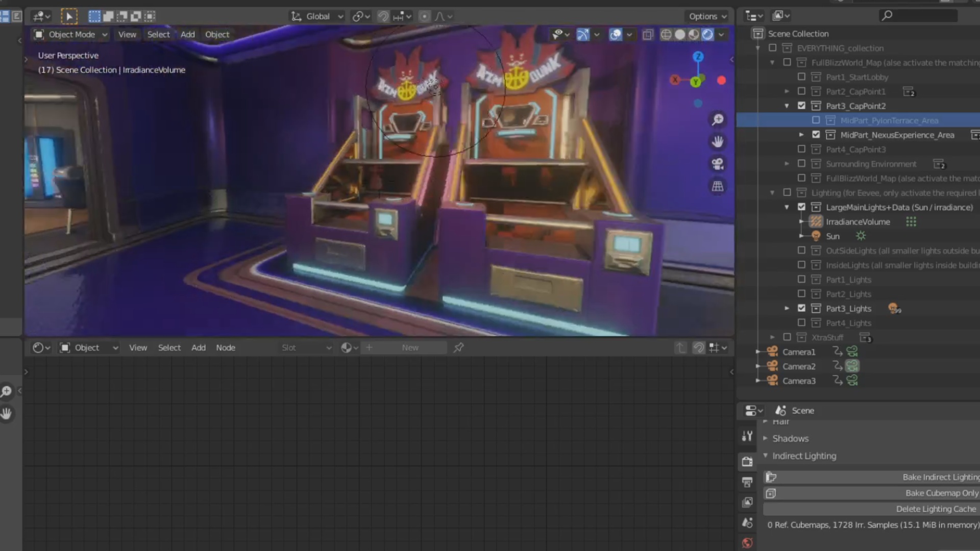Viewport: 980px width, 551px height.
Task: Uncheck Part3_CapPoint2 collection checkbox
Action: pos(801,106)
